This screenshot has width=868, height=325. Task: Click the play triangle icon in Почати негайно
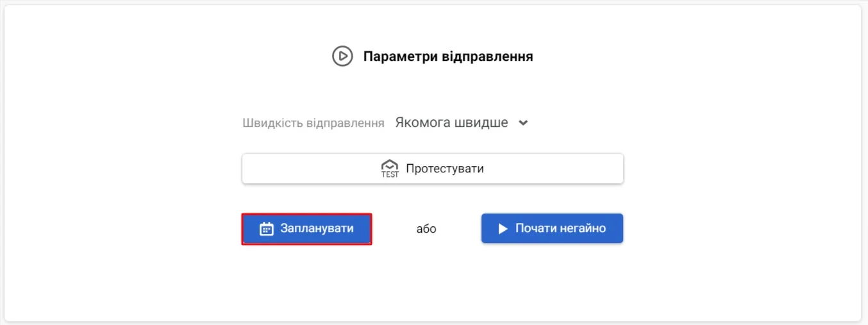click(x=503, y=229)
